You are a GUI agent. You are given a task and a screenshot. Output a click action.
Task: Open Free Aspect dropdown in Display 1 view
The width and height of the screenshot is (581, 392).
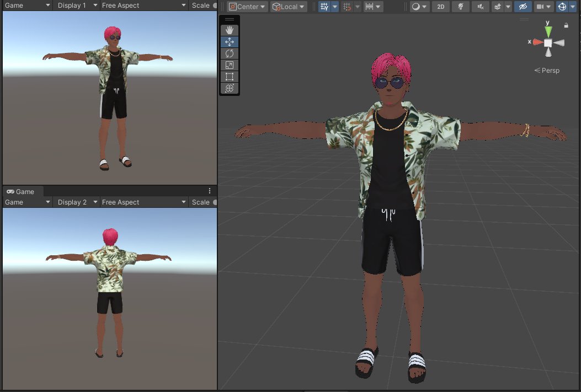(143, 5)
